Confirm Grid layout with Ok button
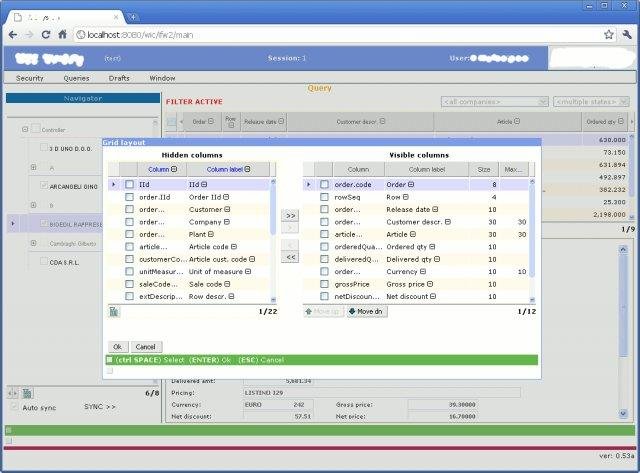 [118, 347]
